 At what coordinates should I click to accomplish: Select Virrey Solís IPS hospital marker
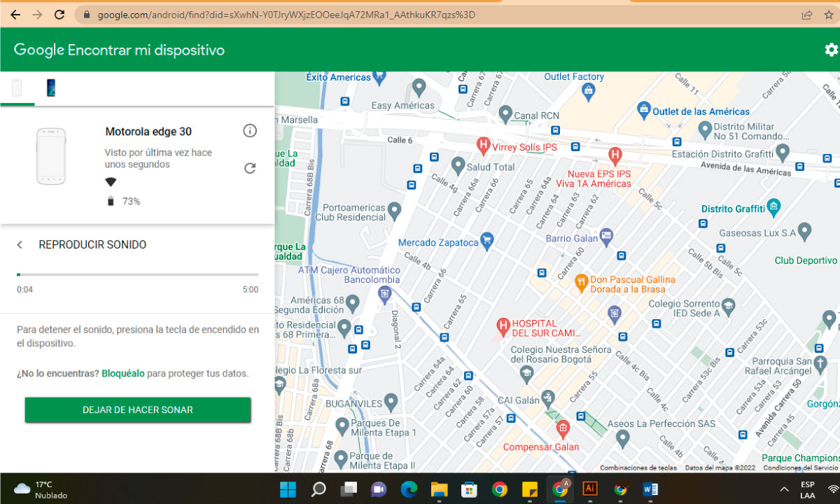(482, 146)
